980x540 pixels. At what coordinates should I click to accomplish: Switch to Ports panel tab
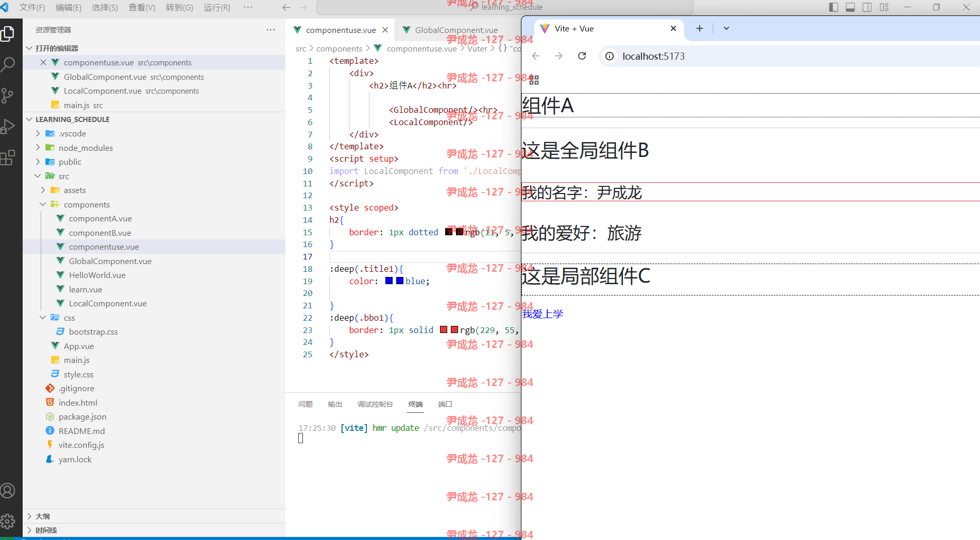coord(445,404)
